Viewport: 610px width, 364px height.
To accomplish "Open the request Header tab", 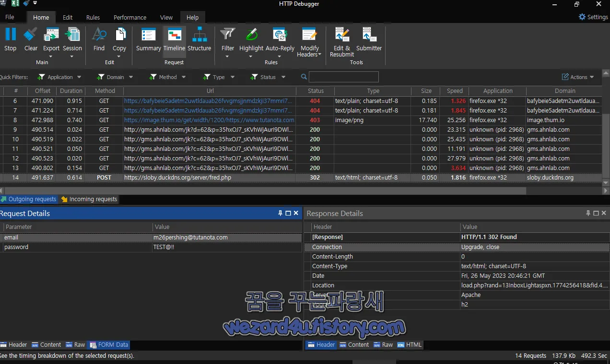I will coord(14,345).
